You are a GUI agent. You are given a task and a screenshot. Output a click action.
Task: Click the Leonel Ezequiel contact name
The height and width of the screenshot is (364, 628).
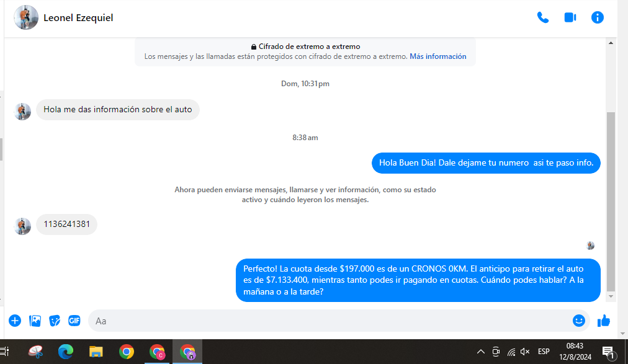coord(78,18)
